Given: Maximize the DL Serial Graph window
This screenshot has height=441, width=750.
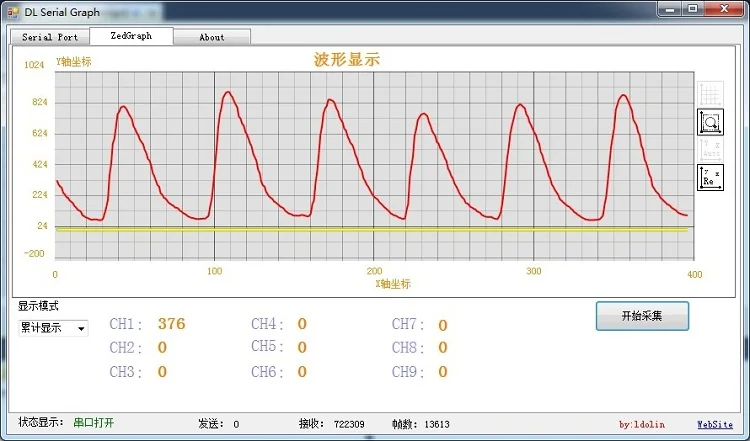Looking at the screenshot, I should tap(693, 9).
